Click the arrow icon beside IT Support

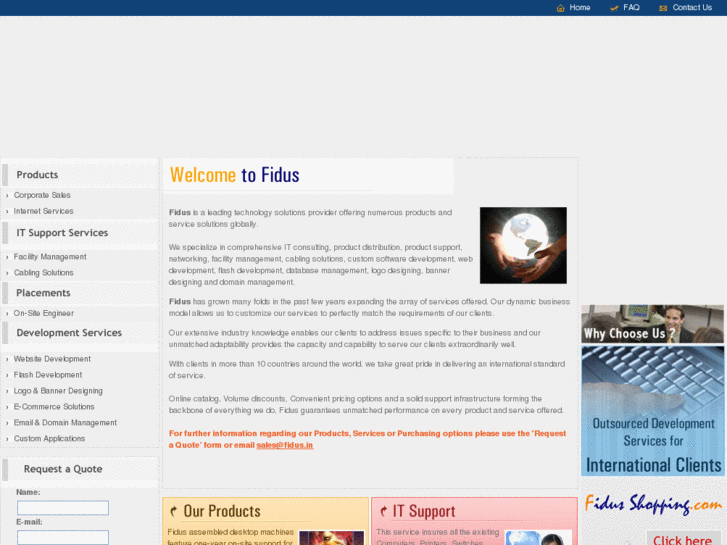(x=383, y=511)
